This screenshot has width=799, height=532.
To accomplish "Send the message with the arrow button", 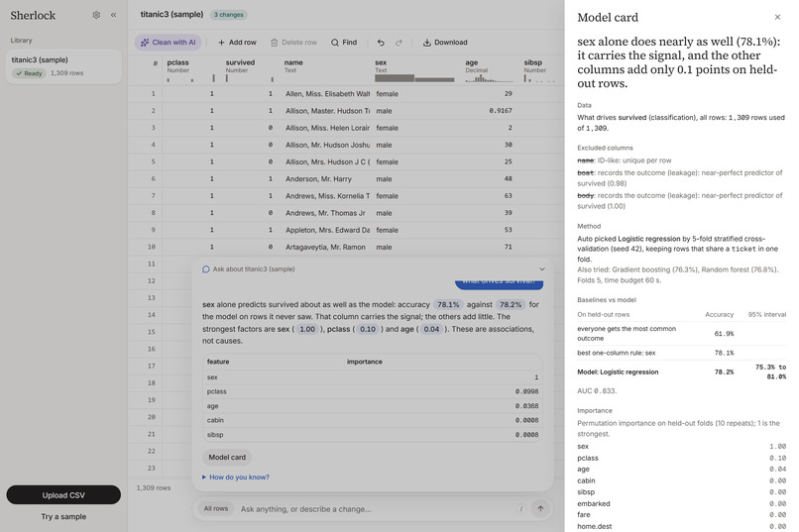I will [540, 508].
